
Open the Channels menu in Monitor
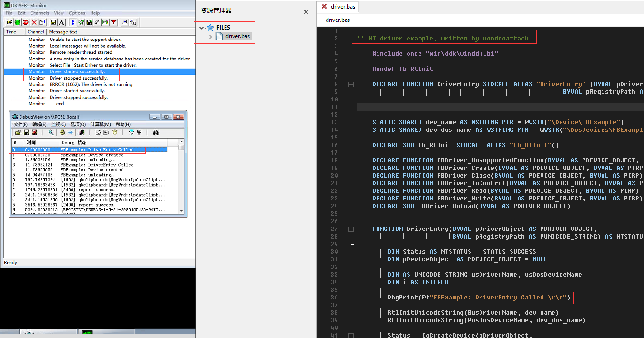[x=40, y=13]
